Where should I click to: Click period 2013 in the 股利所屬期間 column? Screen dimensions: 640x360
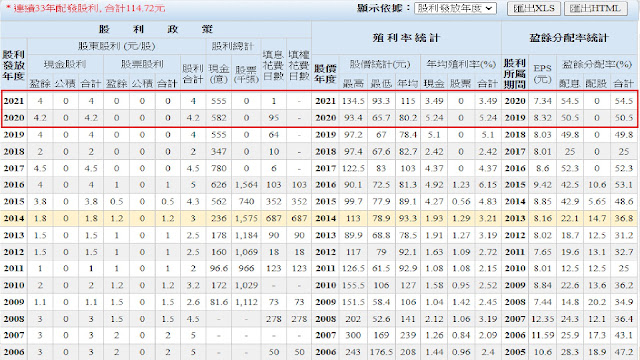515,218
